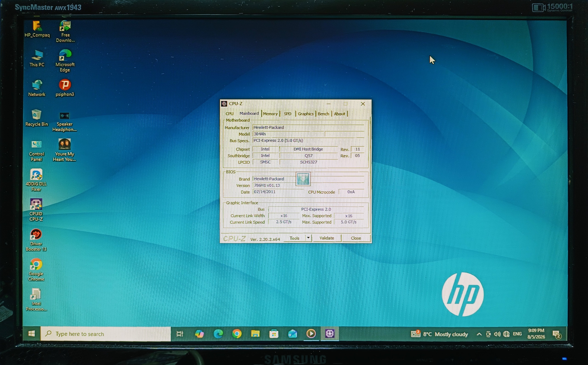Click the Current Link Speed value 2.5 GT/s
Viewport: 588px width, 365px height.
[284, 222]
